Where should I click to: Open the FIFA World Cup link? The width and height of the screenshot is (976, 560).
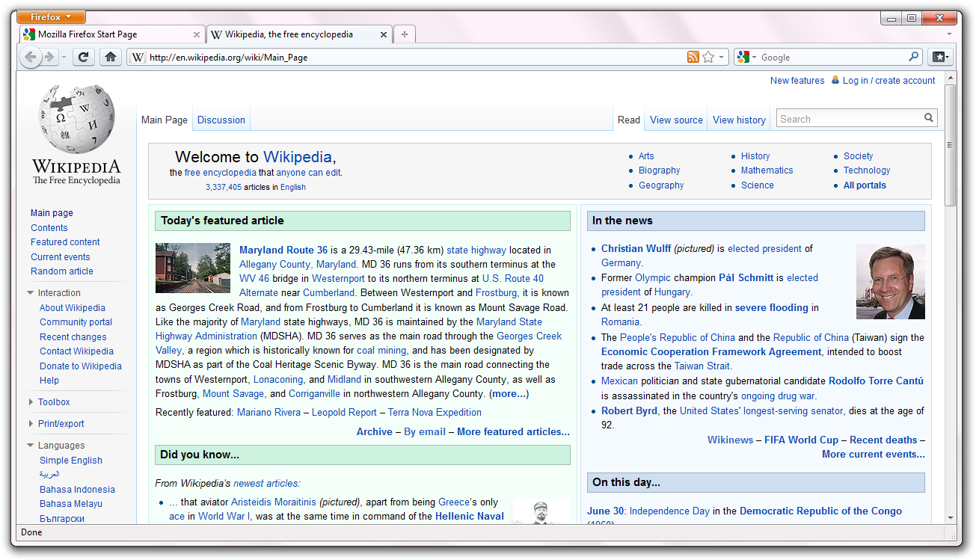tap(802, 440)
